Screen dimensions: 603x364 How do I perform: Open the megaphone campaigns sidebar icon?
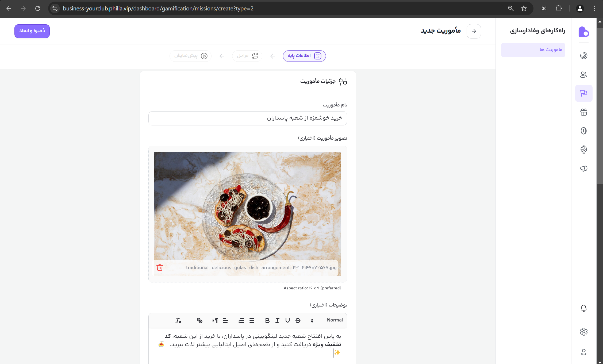[583, 168]
